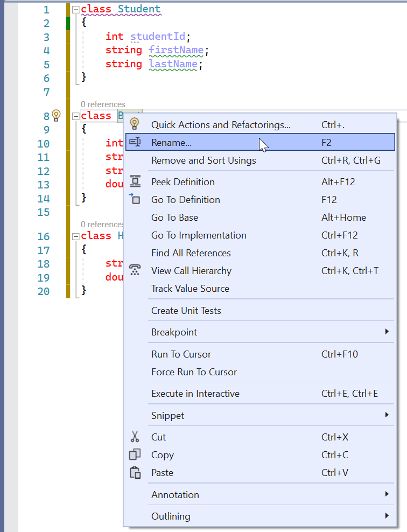Screen dimensions: 407x532
Task: Click the Paste clipboard icon
Action: point(135,472)
